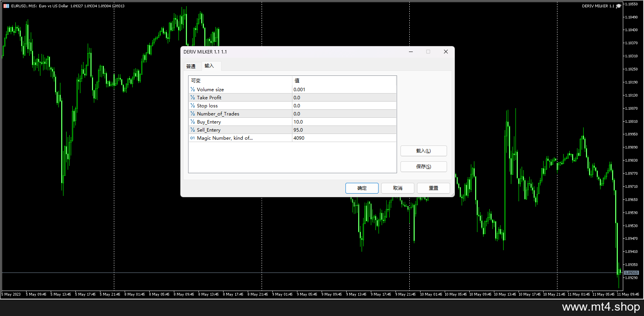This screenshot has width=644, height=316.
Task: Click the 5 May 2023 time axis label
Action: (11, 294)
